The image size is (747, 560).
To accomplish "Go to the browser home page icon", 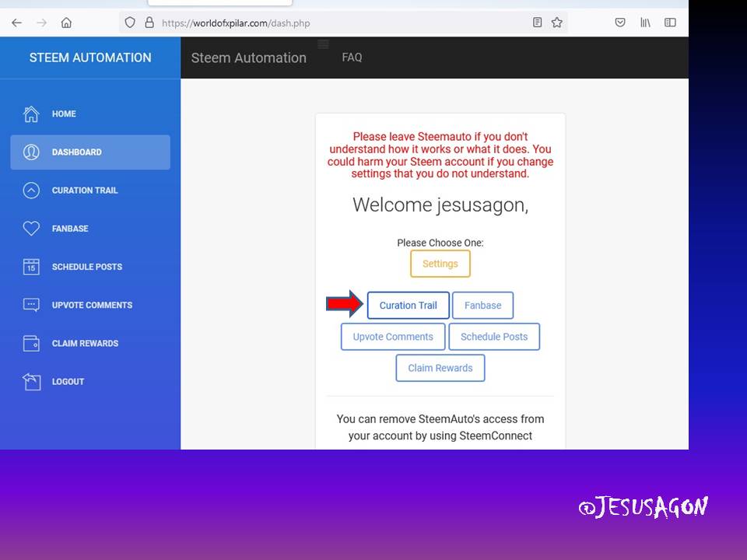I will [66, 23].
